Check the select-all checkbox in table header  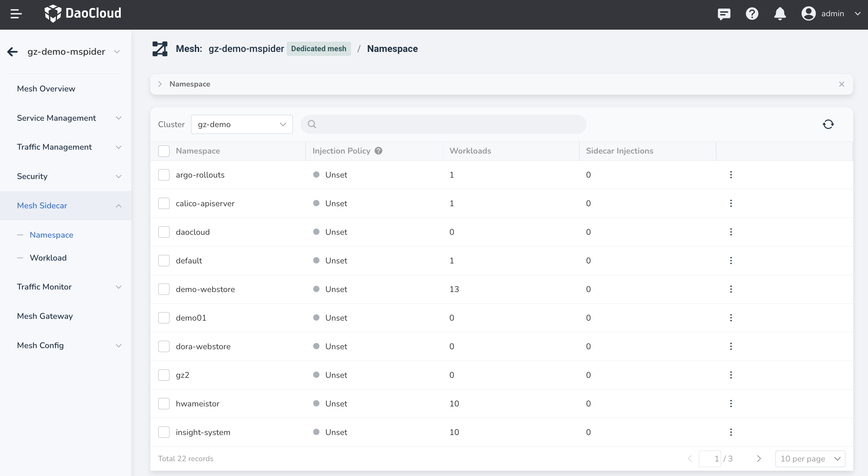pos(164,151)
